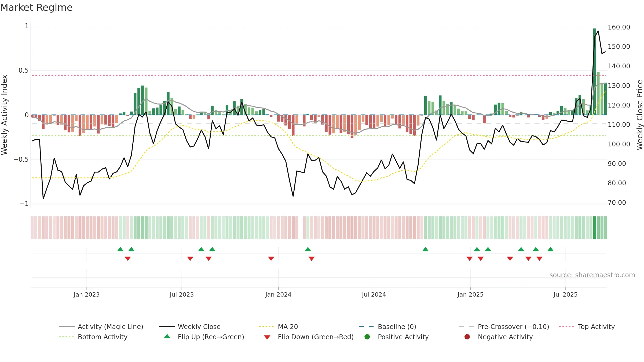Select the flip-up marker near October 2024
The image size is (644, 362).
coord(426,249)
